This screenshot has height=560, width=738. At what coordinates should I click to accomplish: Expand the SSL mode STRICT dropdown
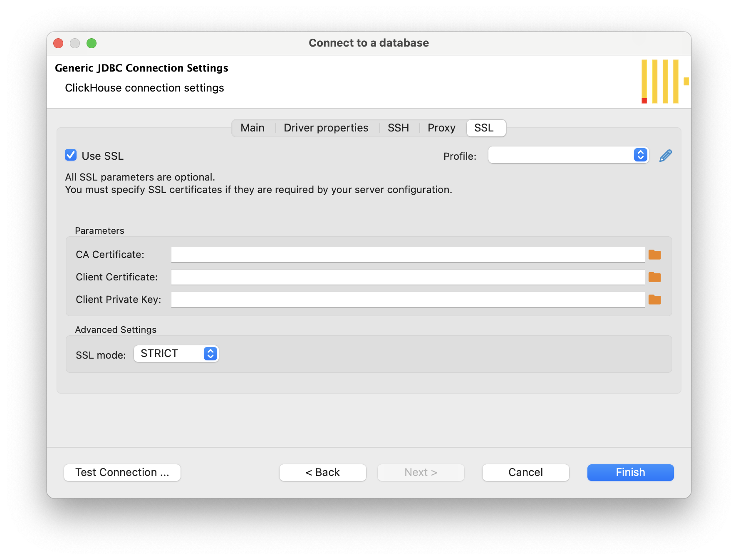click(176, 354)
